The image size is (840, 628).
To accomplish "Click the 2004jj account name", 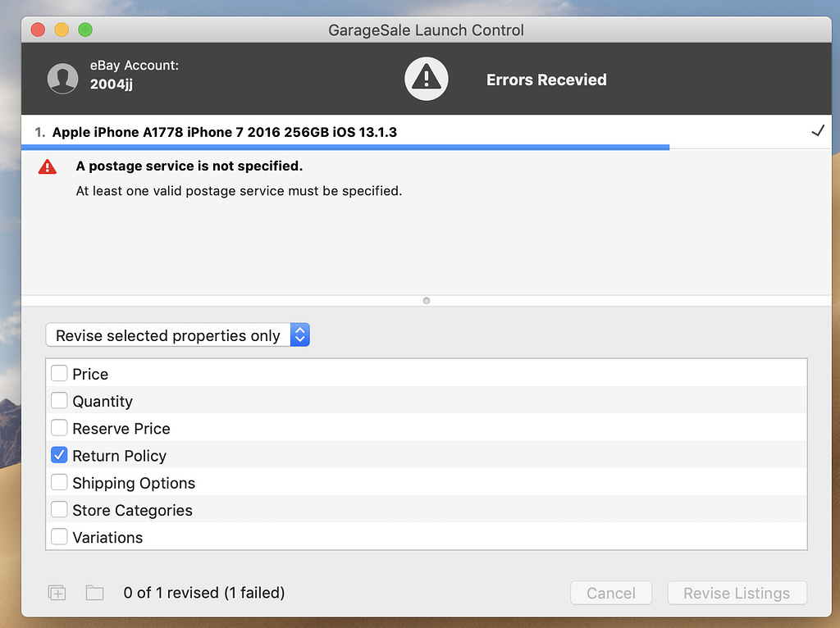I will (111, 84).
